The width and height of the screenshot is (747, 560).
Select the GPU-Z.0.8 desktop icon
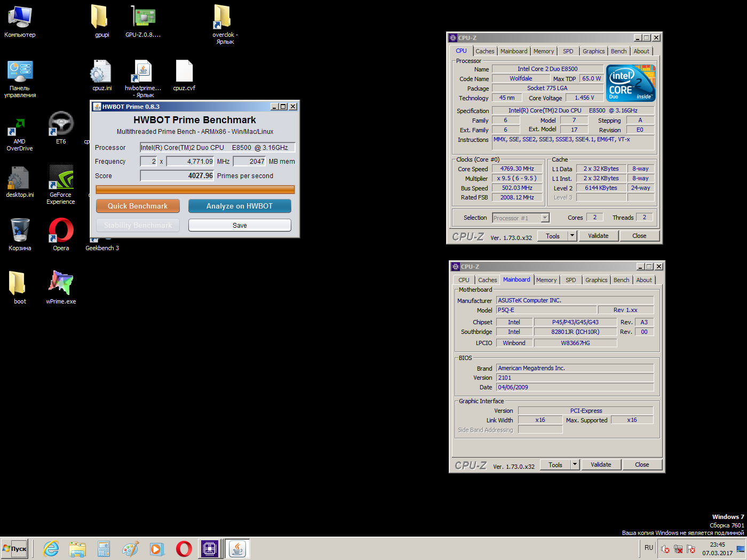click(x=143, y=21)
